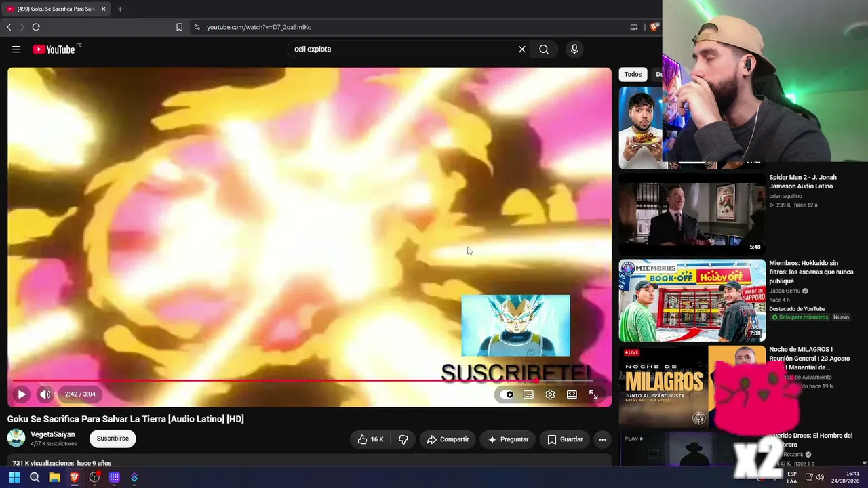Open Windows taskbar search
This screenshot has height=488, width=868.
[35, 477]
